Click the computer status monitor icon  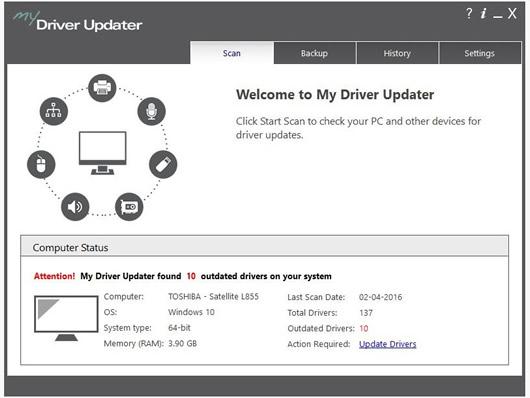pos(66,318)
